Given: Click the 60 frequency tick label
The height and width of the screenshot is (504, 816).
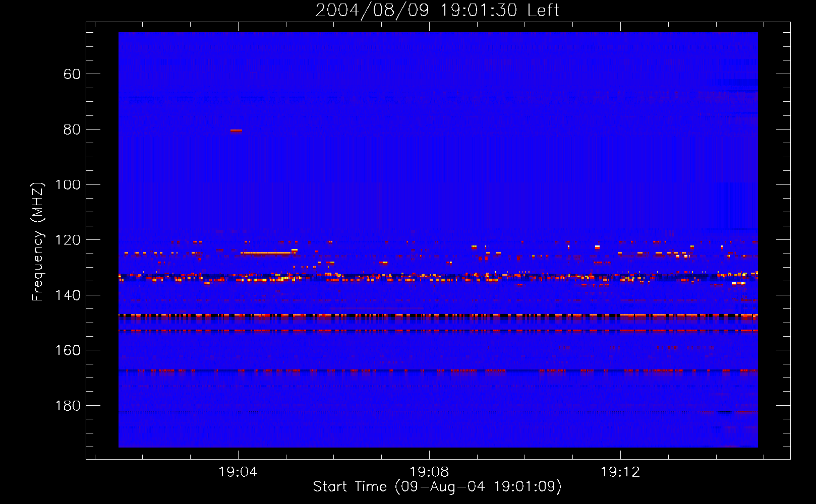Looking at the screenshot, I should 72,74.
